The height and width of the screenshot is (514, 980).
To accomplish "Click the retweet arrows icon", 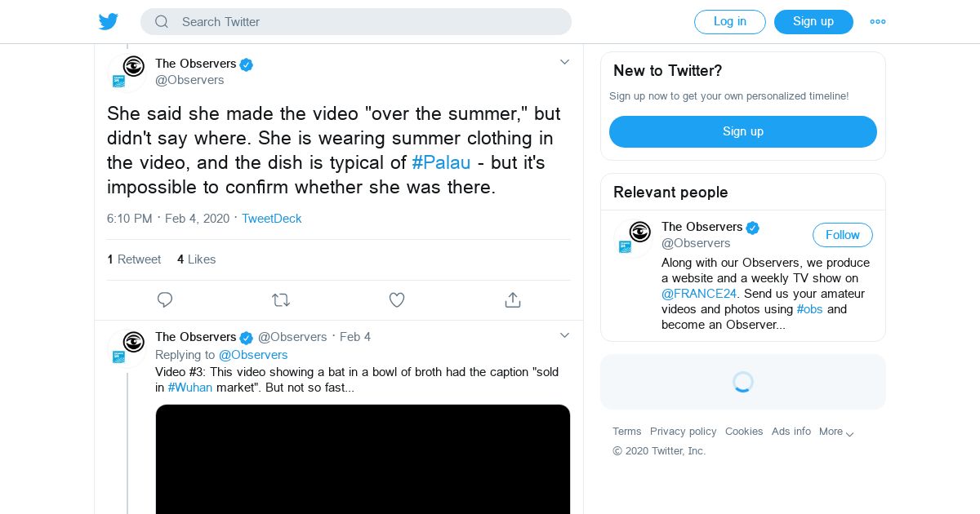I will tap(281, 300).
